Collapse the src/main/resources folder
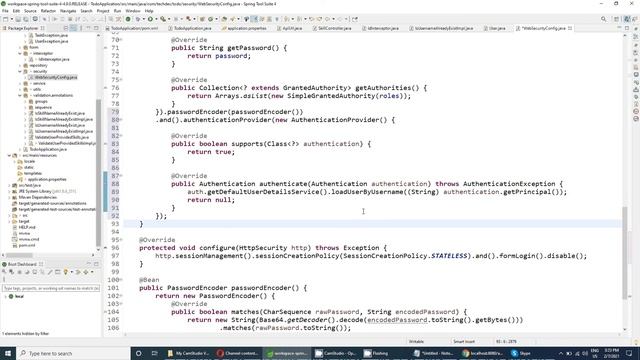The image size is (640, 360). (9, 156)
